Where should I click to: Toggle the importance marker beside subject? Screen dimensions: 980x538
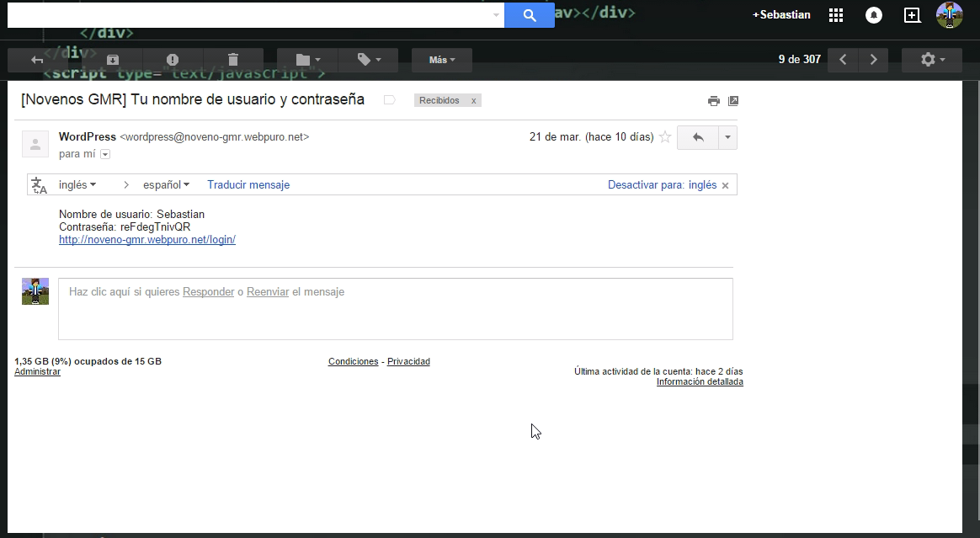389,100
